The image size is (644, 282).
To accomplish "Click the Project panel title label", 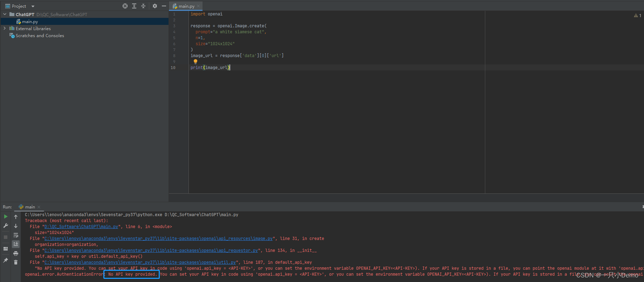I will coord(19,6).
